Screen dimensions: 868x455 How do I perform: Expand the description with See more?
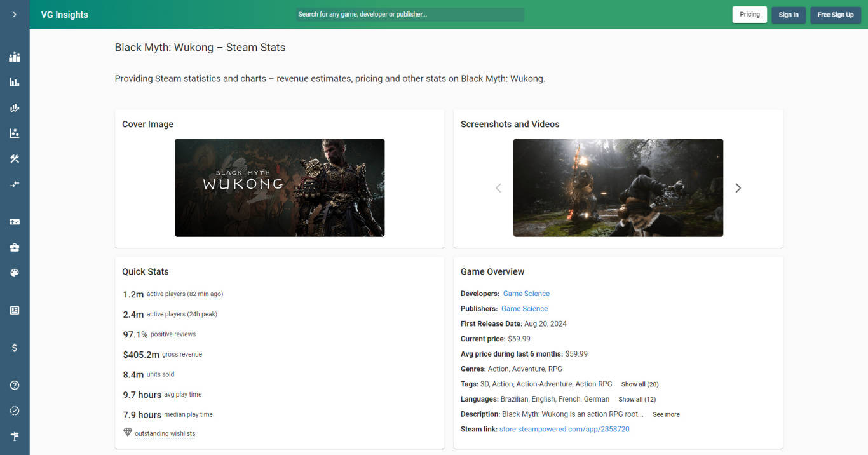(666, 414)
